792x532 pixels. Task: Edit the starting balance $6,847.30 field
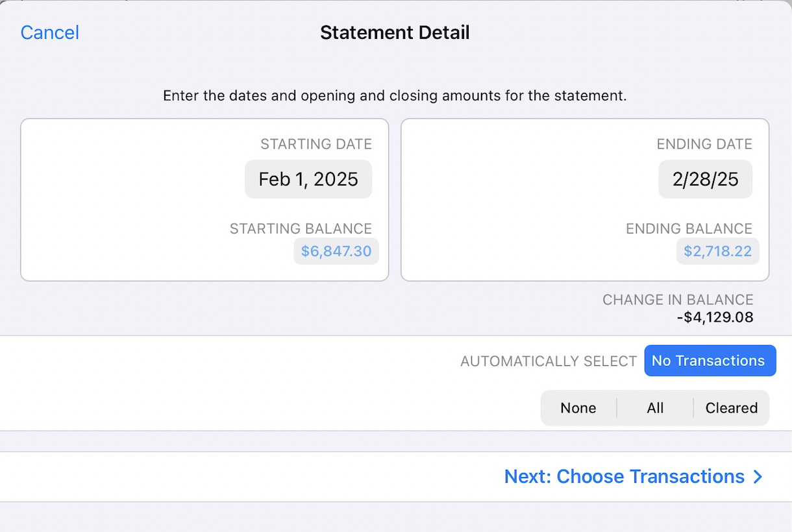[x=336, y=251]
